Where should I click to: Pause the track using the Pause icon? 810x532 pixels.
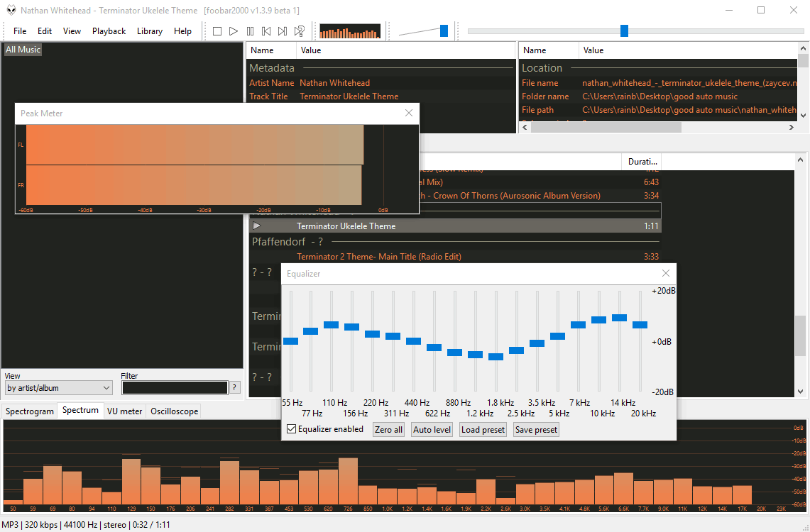coord(250,31)
